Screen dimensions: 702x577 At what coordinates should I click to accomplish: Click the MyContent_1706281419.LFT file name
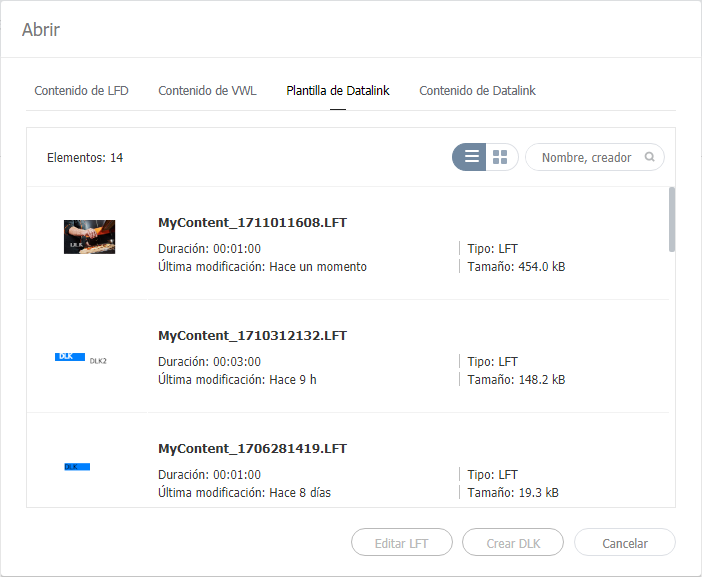click(x=252, y=449)
